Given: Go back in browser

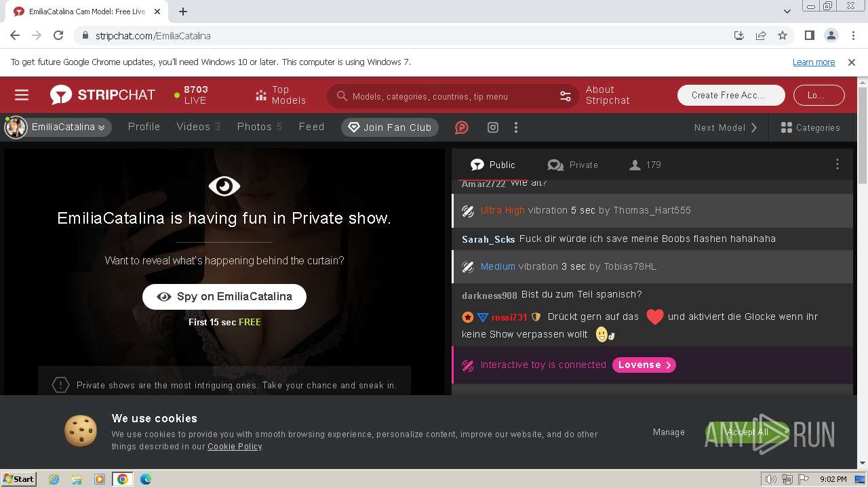Looking at the screenshot, I should point(15,35).
